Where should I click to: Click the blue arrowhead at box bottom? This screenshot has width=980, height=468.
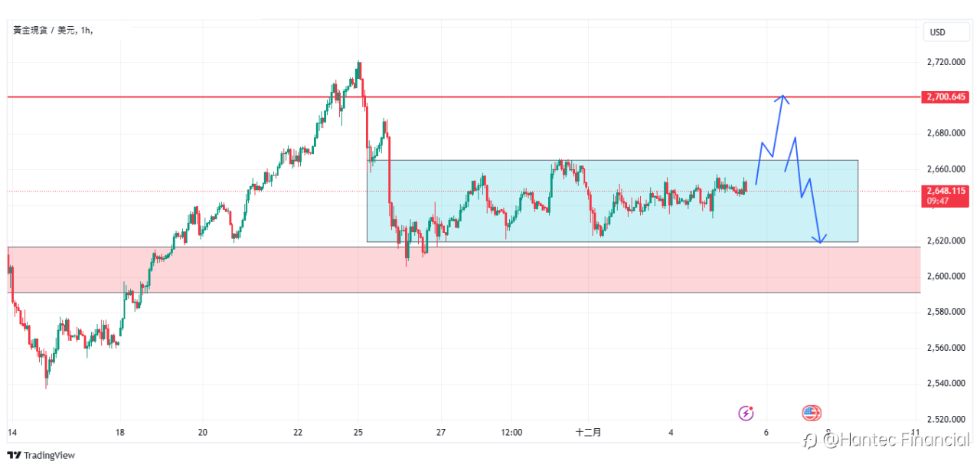(x=821, y=241)
